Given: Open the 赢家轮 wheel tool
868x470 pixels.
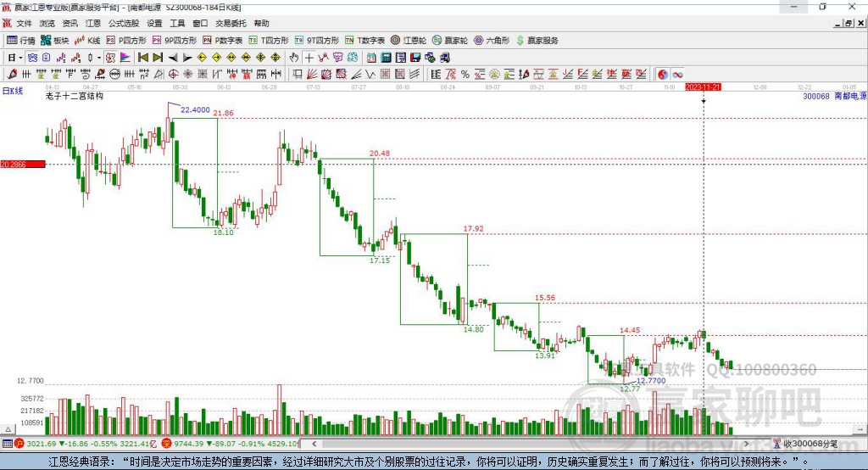Looking at the screenshot, I should [450, 41].
